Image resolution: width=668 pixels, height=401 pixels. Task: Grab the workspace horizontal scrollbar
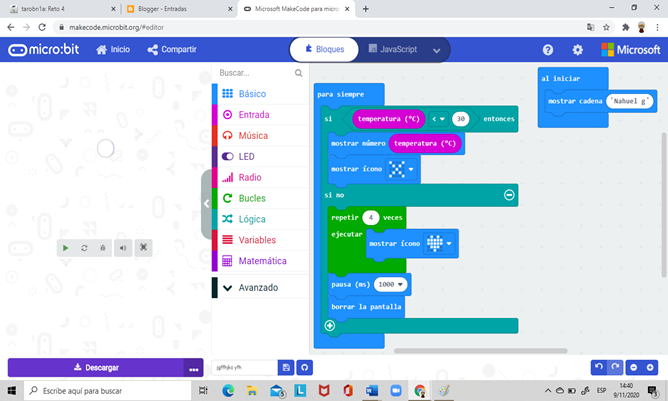(481, 351)
